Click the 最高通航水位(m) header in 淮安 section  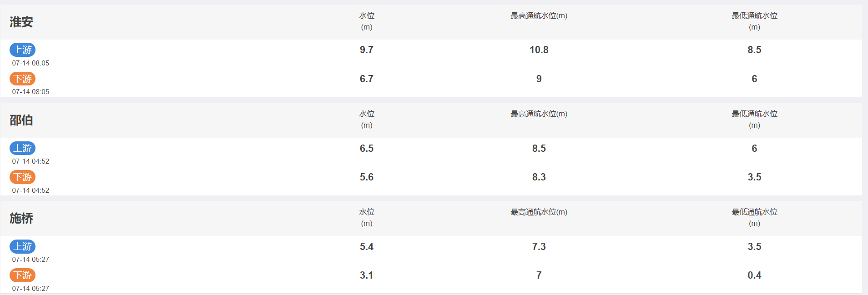tap(539, 15)
